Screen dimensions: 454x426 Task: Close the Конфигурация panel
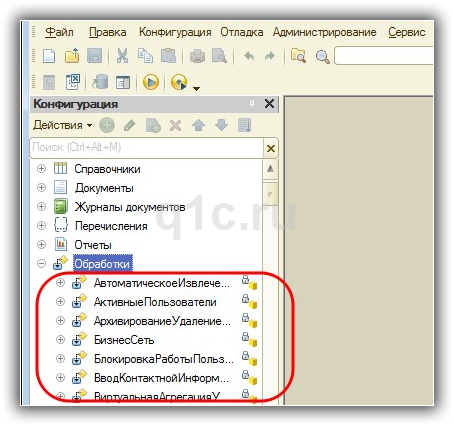(x=269, y=104)
